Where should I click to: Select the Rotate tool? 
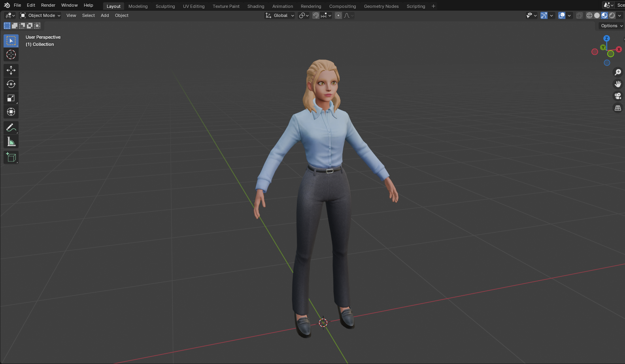[x=11, y=84]
